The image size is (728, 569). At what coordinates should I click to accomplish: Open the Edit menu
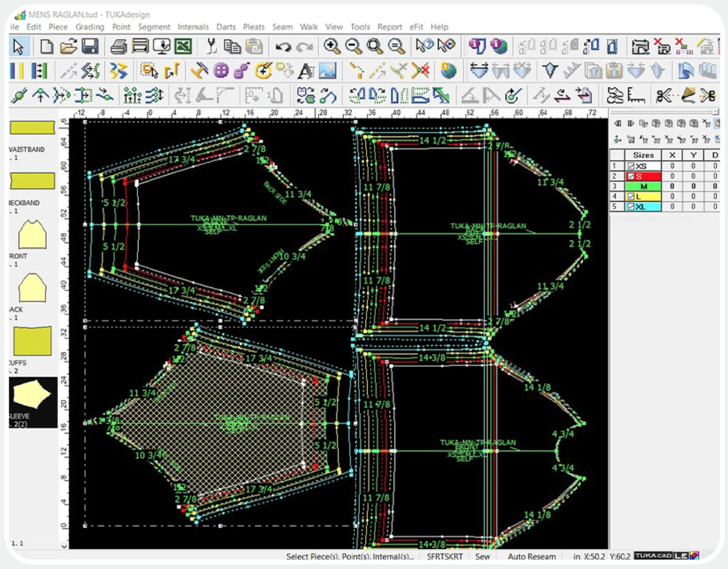click(34, 27)
